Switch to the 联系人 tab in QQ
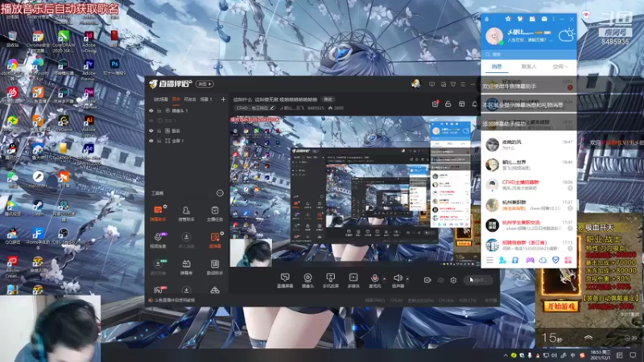644x362 pixels. (x=529, y=67)
